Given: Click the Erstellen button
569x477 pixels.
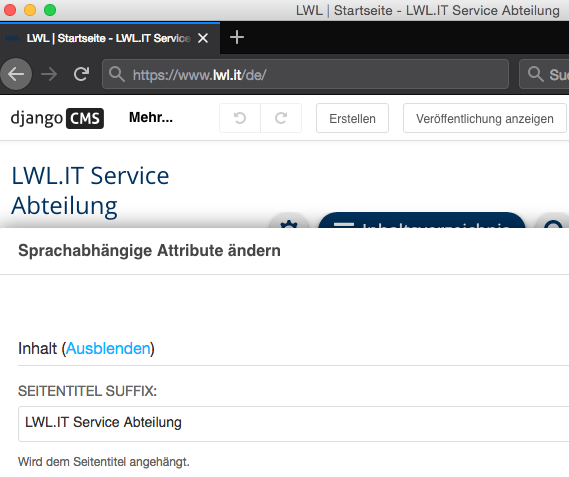Looking at the screenshot, I should tap(352, 118).
